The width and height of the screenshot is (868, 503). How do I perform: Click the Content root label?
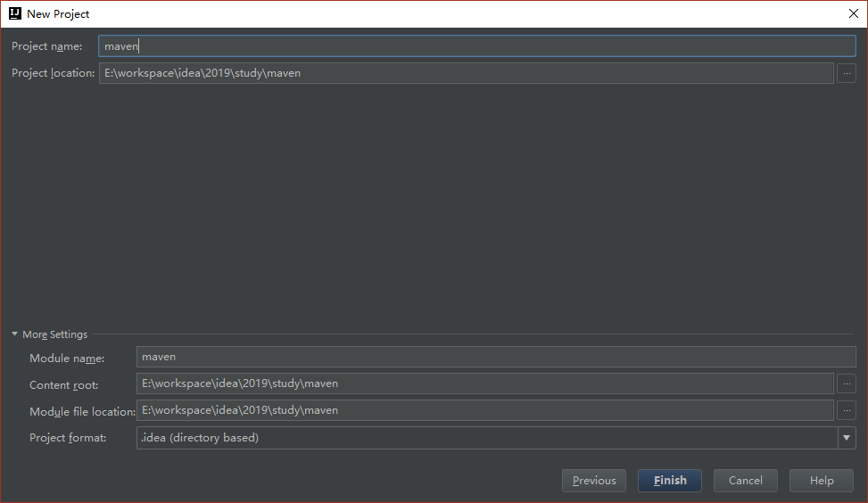(63, 385)
